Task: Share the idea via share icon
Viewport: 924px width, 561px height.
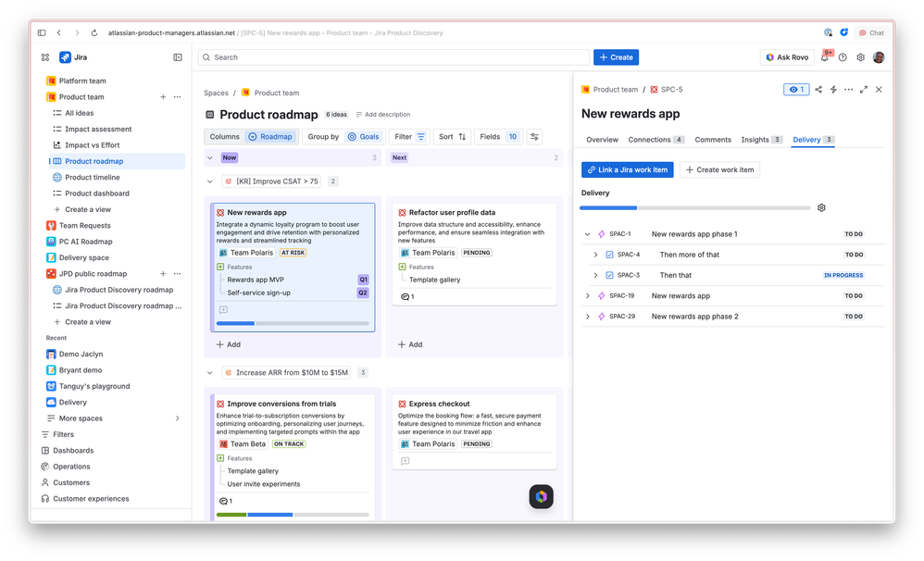Action: click(818, 90)
